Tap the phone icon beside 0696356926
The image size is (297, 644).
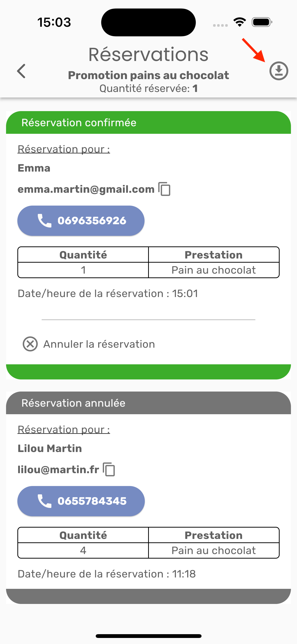coord(45,221)
